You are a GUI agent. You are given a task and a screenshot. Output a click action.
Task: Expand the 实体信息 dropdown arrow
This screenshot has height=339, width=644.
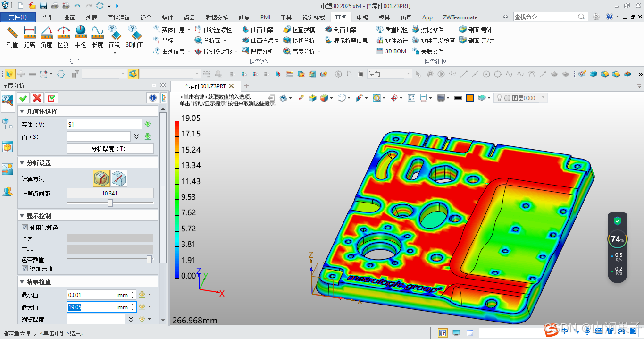point(189,30)
